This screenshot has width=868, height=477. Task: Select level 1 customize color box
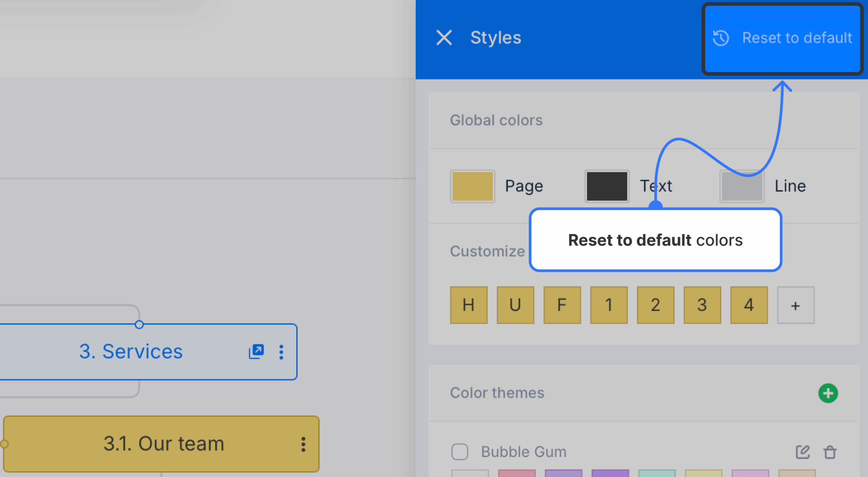pyautogui.click(x=609, y=305)
